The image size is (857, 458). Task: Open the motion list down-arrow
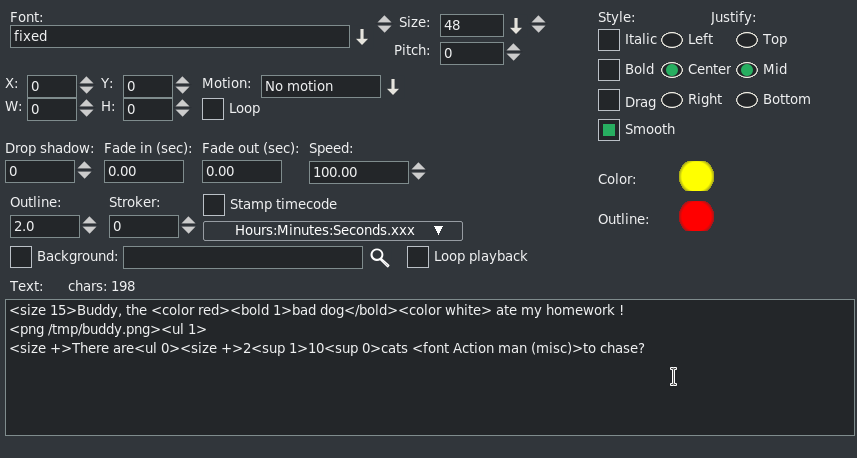(x=393, y=87)
